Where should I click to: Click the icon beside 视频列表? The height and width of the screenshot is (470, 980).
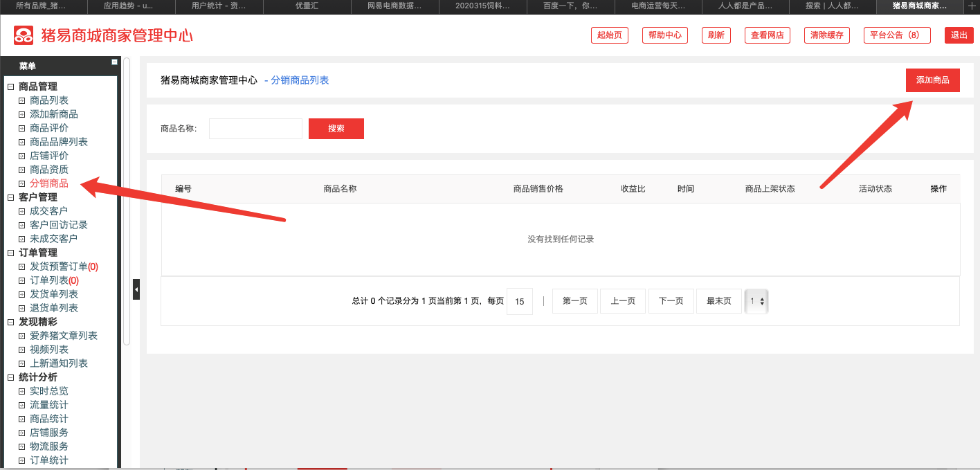tap(21, 350)
